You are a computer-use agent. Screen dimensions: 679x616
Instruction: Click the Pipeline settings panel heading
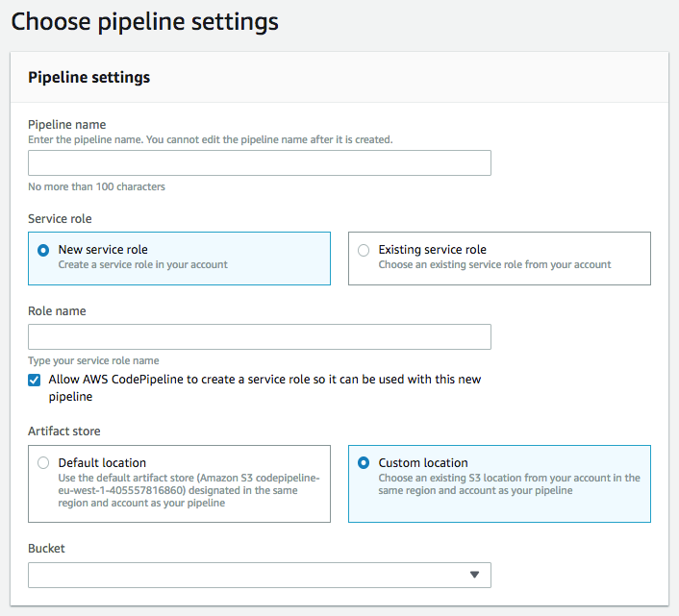pyautogui.click(x=88, y=77)
